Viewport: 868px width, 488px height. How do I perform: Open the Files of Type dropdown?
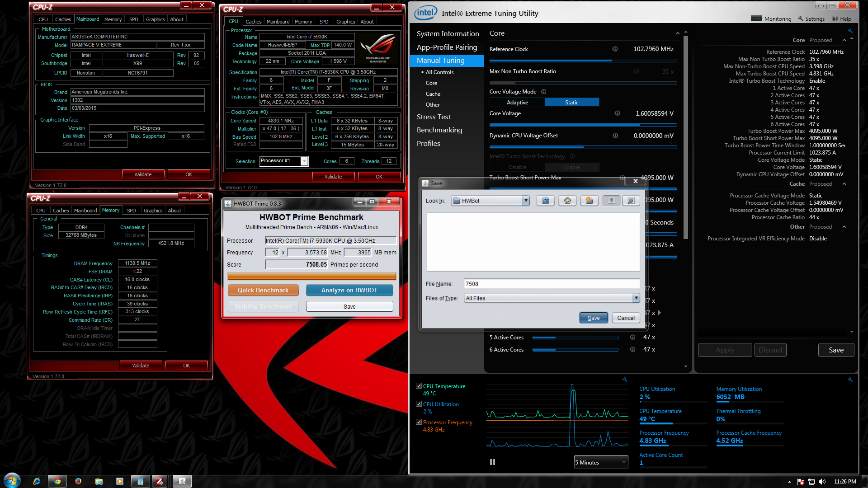click(x=636, y=298)
